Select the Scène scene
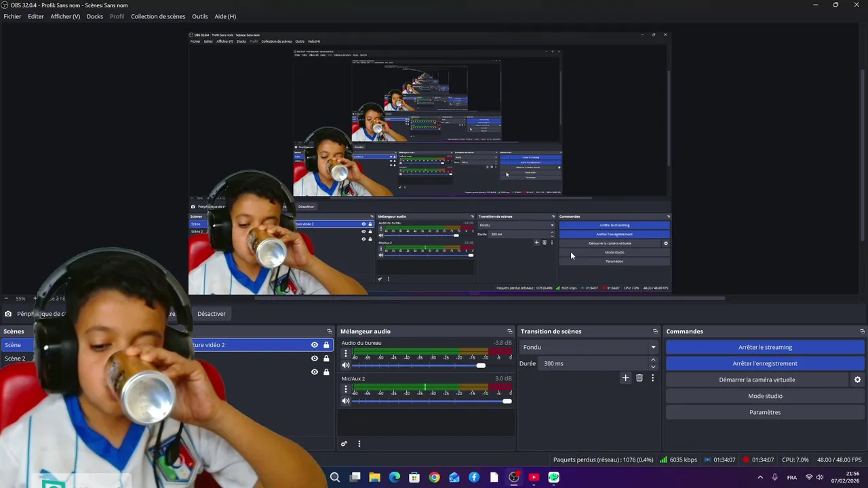The width and height of the screenshot is (868, 488). point(13,345)
